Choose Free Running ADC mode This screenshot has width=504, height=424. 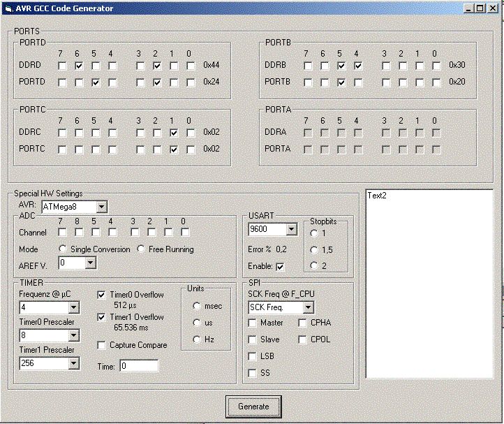pos(141,249)
